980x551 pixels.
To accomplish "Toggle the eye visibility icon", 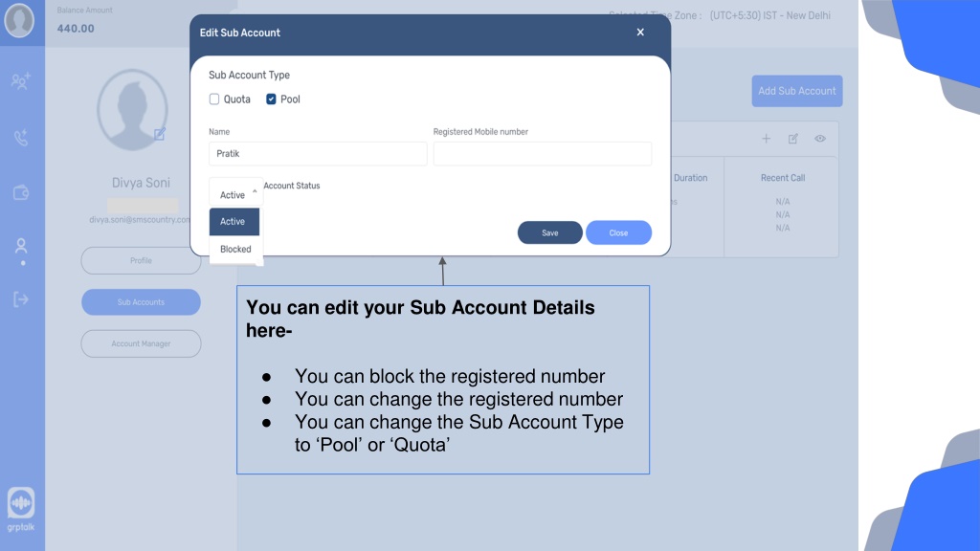I will tap(820, 139).
